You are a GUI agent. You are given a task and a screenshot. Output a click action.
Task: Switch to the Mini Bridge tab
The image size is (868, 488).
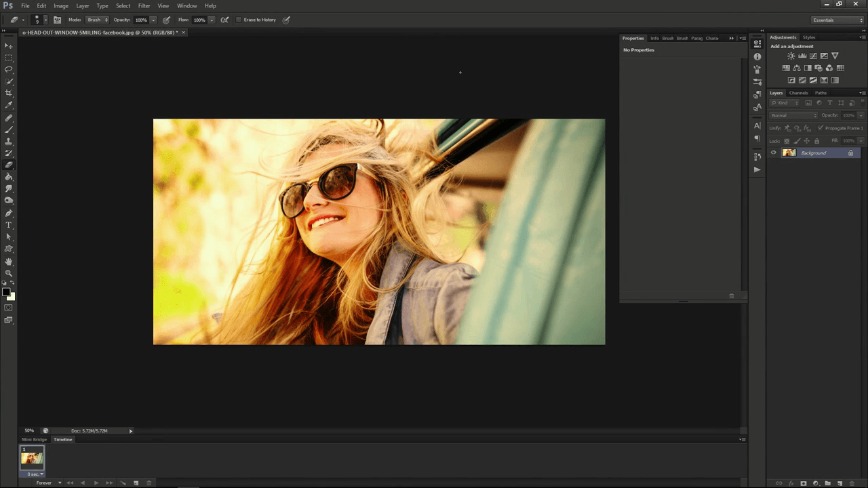pyautogui.click(x=35, y=440)
